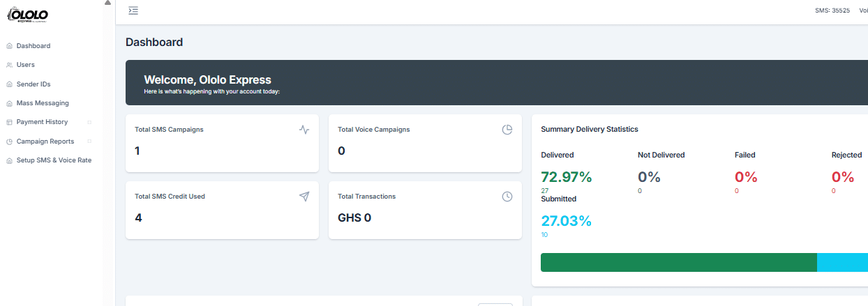Click the Delivered statistic label
The height and width of the screenshot is (306, 868).
[x=558, y=155]
